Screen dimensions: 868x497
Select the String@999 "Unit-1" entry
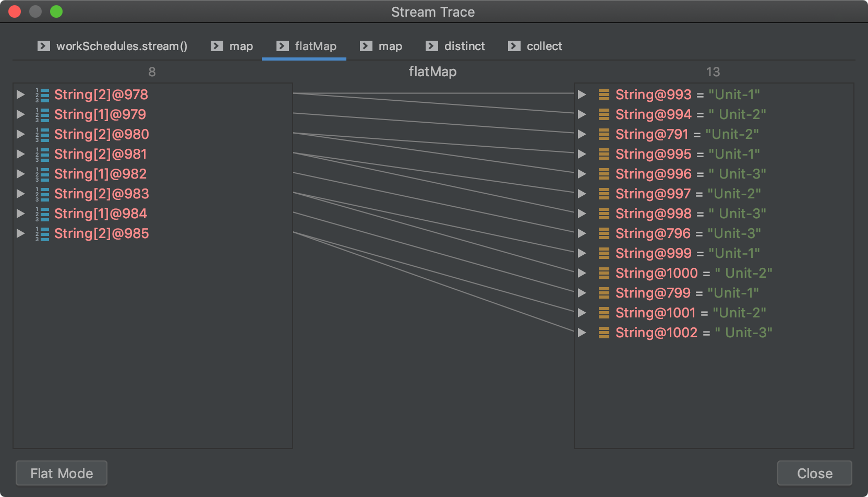687,253
